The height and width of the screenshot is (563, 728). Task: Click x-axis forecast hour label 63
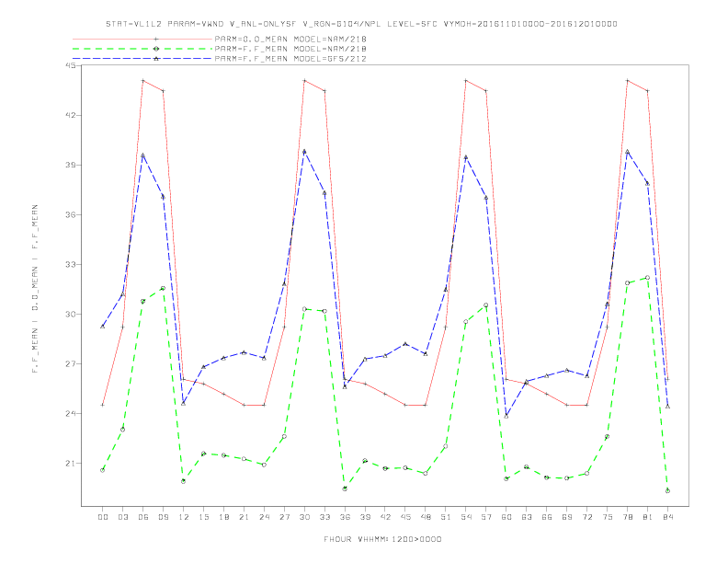[x=527, y=517]
